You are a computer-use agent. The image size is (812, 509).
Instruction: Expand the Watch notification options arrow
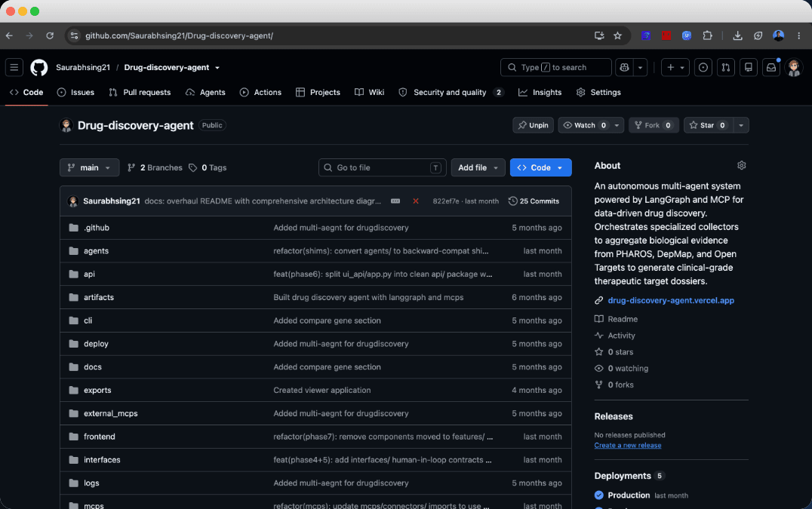point(617,125)
